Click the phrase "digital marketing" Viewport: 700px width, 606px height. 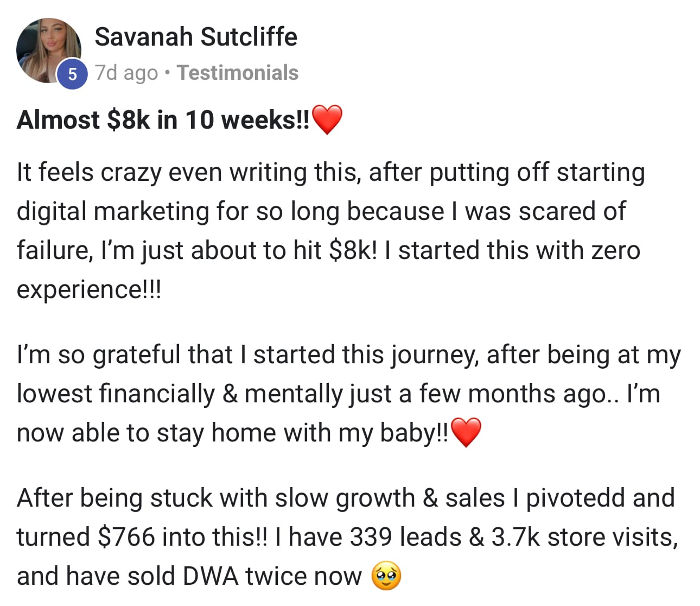tap(113, 211)
